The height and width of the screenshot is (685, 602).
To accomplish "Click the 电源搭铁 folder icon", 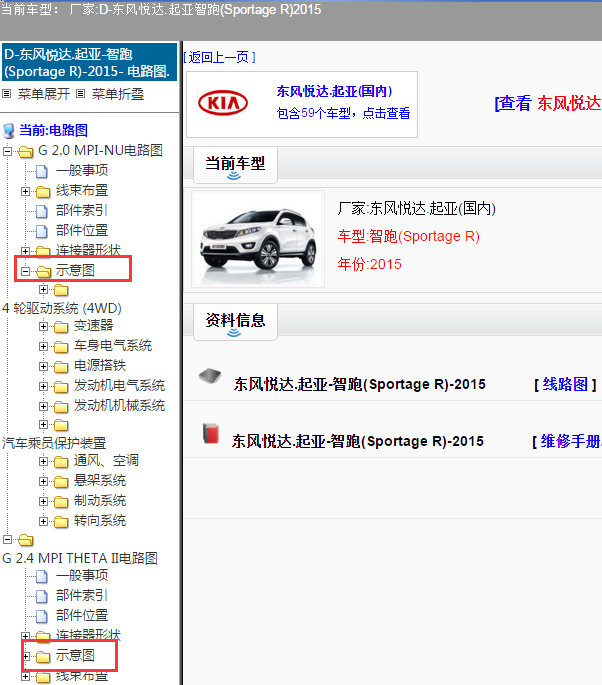I will pos(61,367).
